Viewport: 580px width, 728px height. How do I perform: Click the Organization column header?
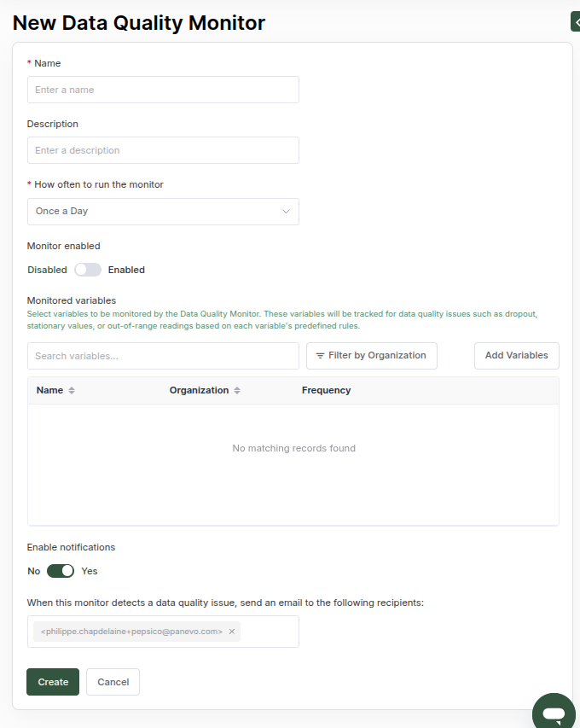click(199, 391)
